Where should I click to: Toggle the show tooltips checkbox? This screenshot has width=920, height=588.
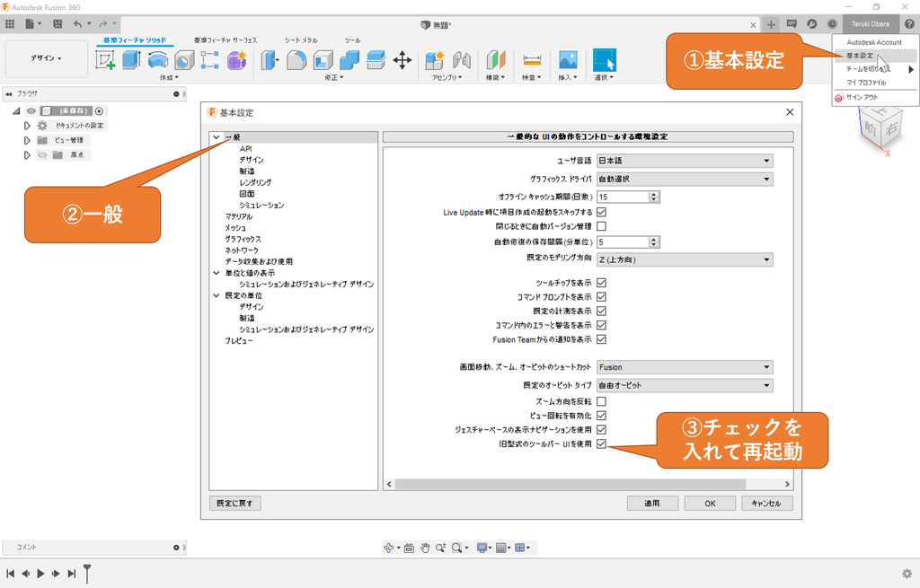pyautogui.click(x=601, y=283)
